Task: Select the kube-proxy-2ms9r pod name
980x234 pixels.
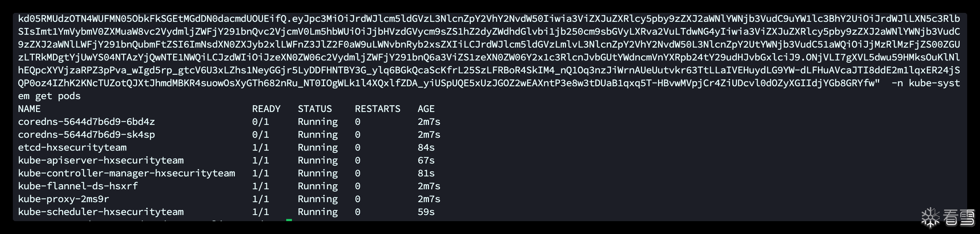Action: coord(64,199)
